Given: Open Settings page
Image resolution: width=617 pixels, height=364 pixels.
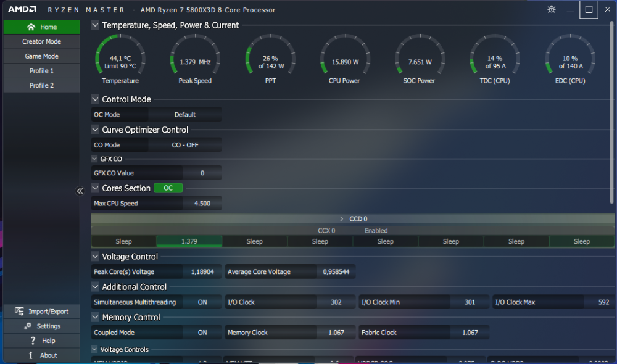Looking at the screenshot, I should click(x=42, y=326).
